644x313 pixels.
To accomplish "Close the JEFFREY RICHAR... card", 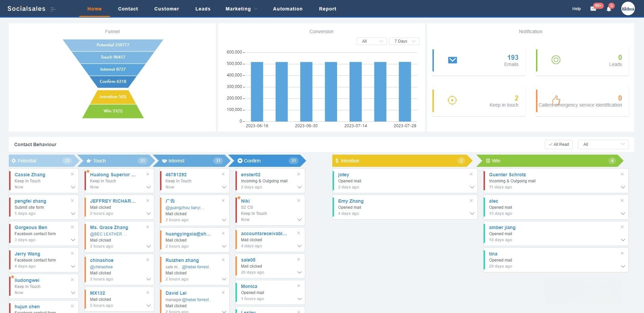I will (x=148, y=201).
